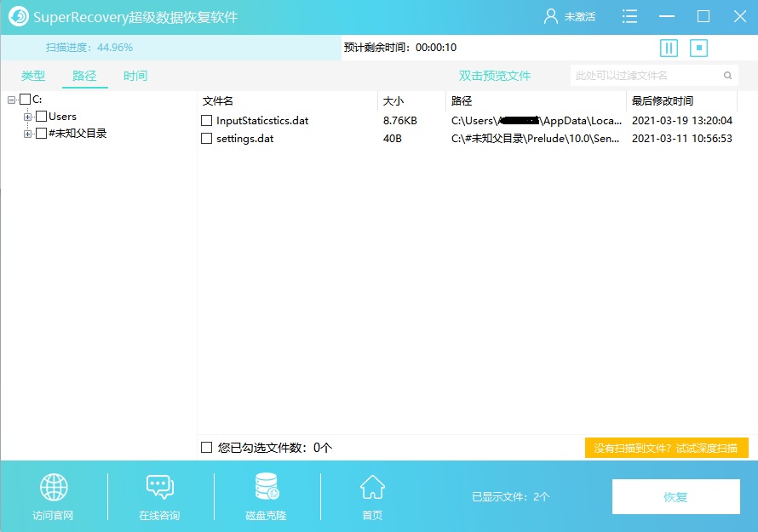The image size is (758, 532).
Task: Click the 访问官网 label text
Action: click(53, 516)
